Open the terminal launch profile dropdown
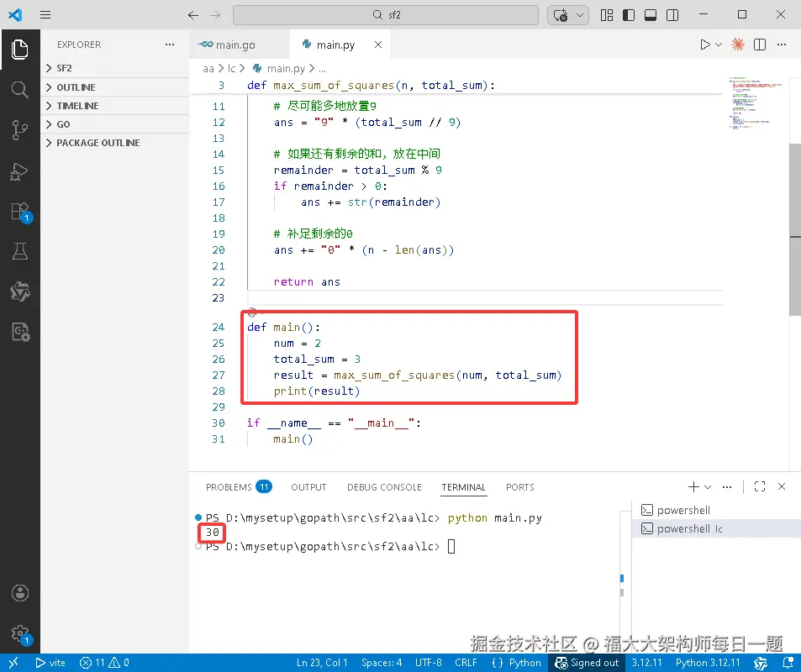The width and height of the screenshot is (801, 672). tap(708, 486)
